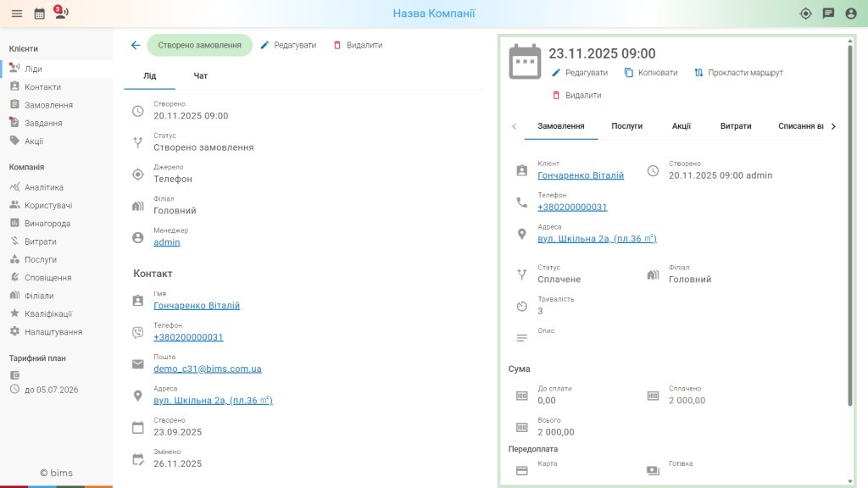Click Редагувати for the lead
Screen dimensions: 868x488
coord(288,46)
